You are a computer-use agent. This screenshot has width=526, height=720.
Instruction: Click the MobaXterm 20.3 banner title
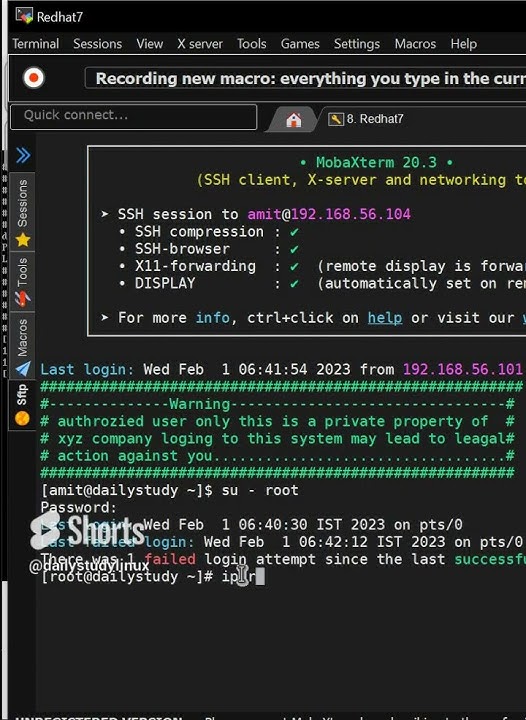[x=376, y=162]
